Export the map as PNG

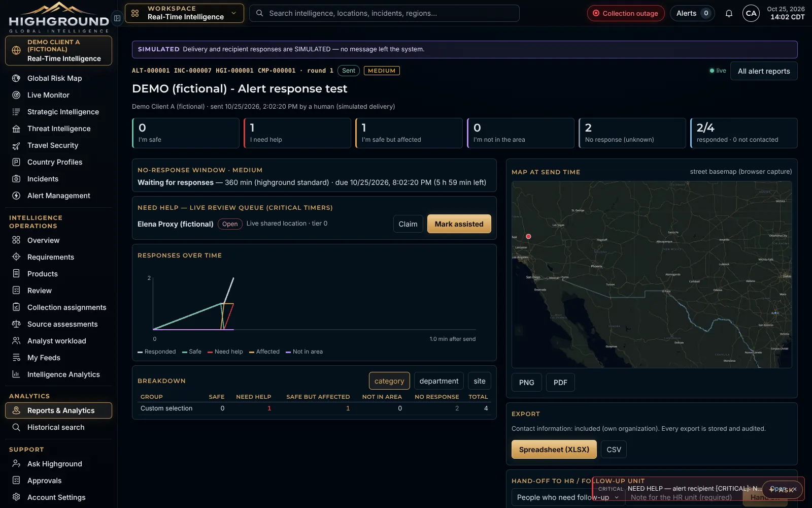527,383
